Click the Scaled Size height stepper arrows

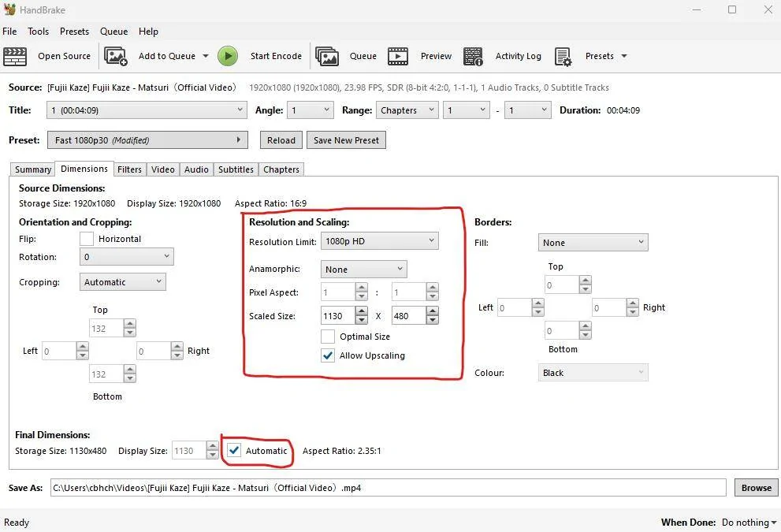tap(433, 316)
